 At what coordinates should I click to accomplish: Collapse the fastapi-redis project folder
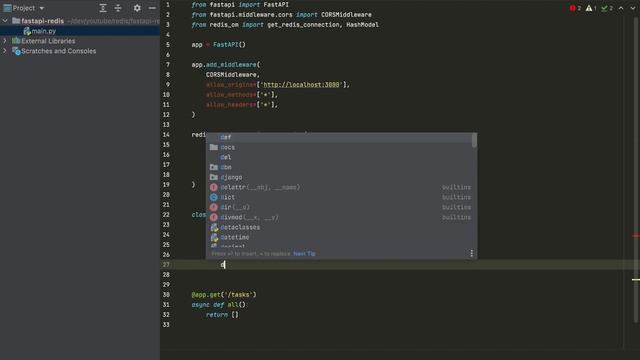pos(5,21)
